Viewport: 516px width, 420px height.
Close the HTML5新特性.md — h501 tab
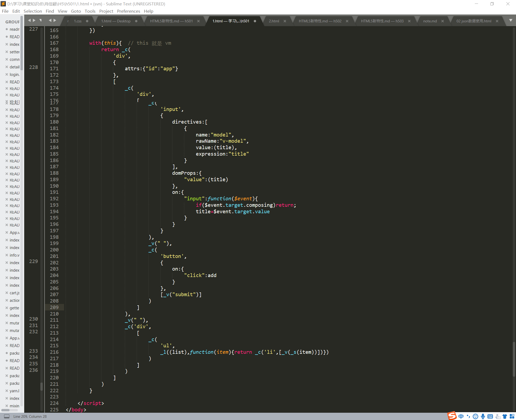[x=199, y=21]
